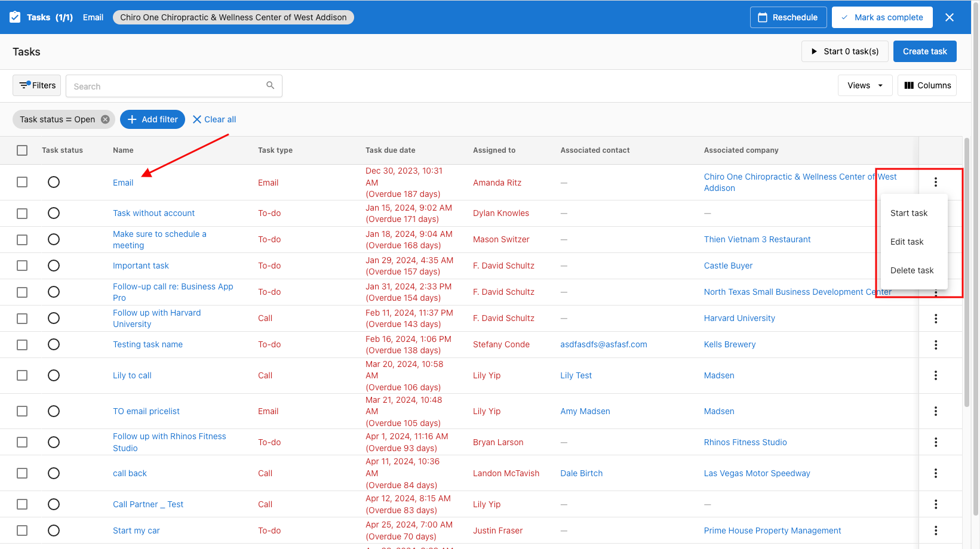
Task: Open kebab menu for Call Partner _ Test row
Action: point(936,504)
